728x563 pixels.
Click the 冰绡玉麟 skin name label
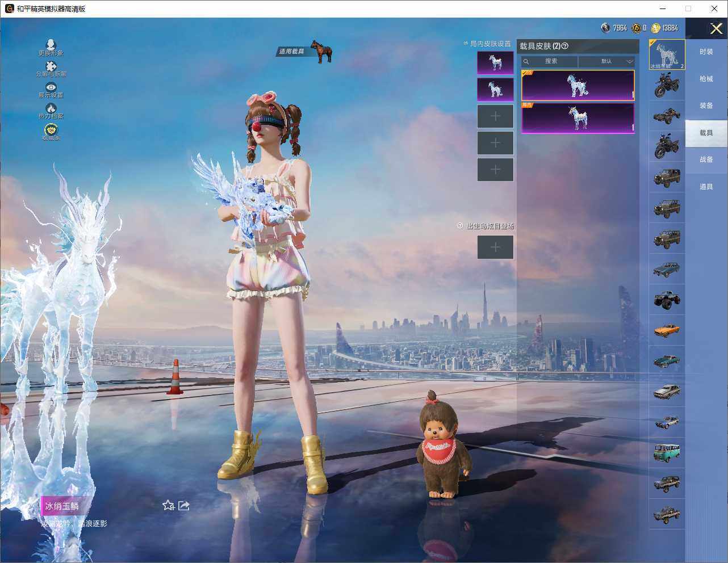[x=62, y=506]
